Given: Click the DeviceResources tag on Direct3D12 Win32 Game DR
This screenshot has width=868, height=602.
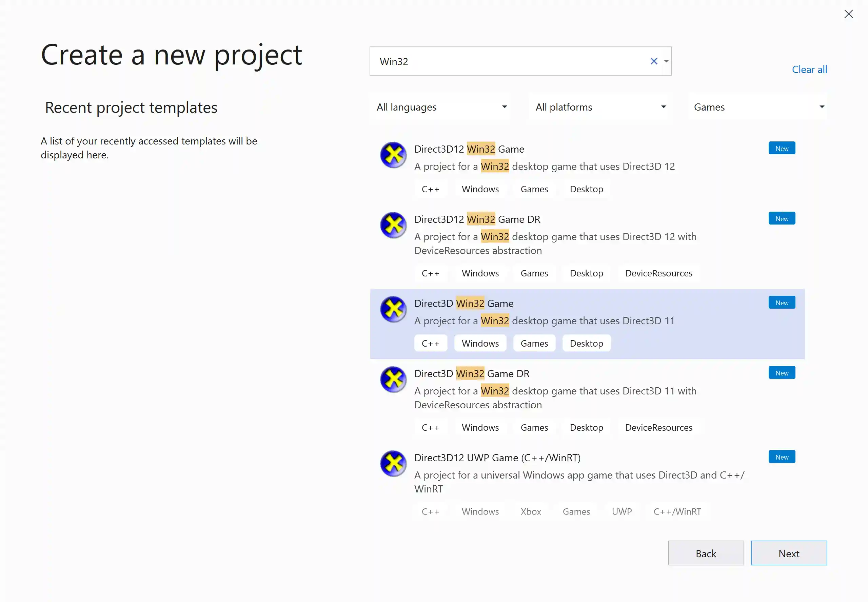Looking at the screenshot, I should click(x=658, y=273).
